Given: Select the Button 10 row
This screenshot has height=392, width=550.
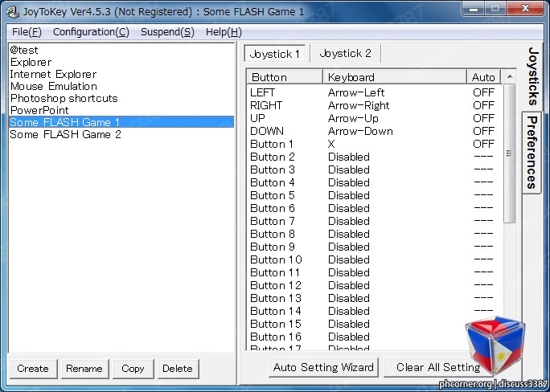Looking at the screenshot, I should click(374, 259).
